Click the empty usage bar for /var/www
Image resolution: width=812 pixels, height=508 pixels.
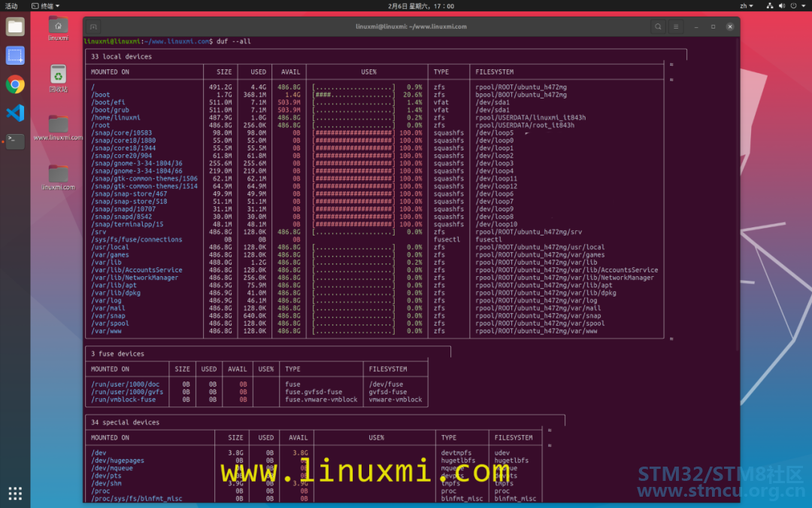click(x=353, y=330)
